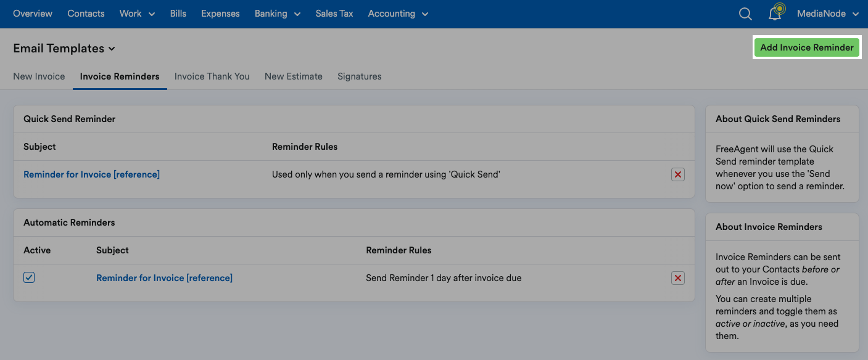The width and height of the screenshot is (868, 360).
Task: Go to the Signatures tab
Action: click(x=360, y=76)
